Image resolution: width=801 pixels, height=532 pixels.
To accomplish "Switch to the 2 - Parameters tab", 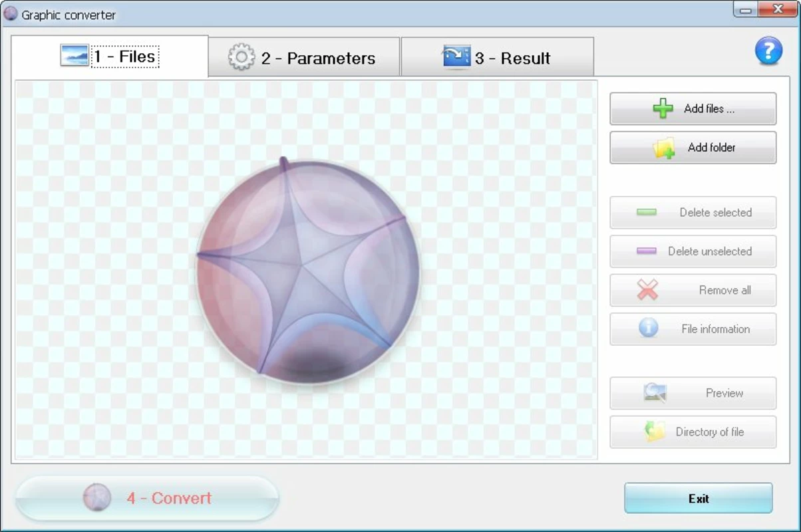I will 304,57.
